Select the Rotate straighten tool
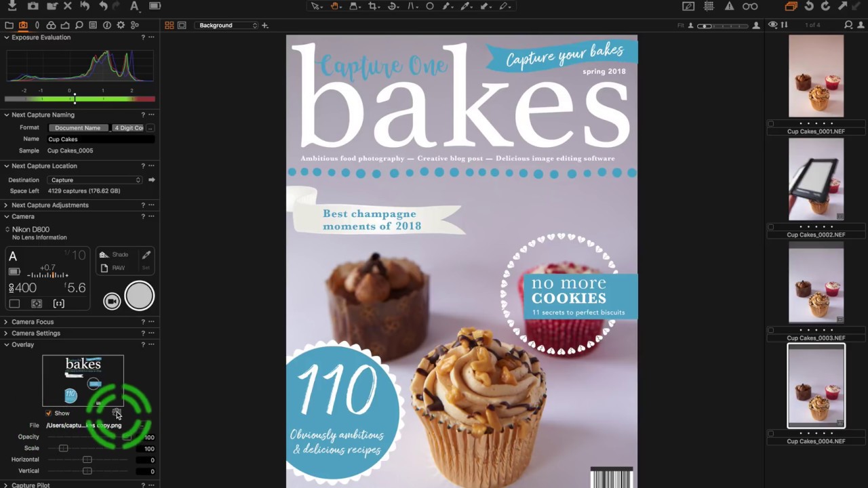 click(393, 6)
